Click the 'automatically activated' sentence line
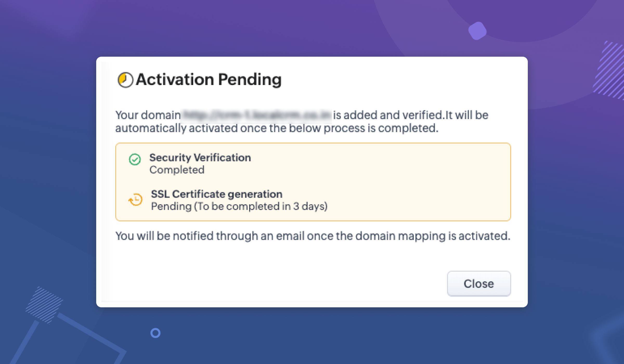The height and width of the screenshot is (364, 624). coord(277,128)
